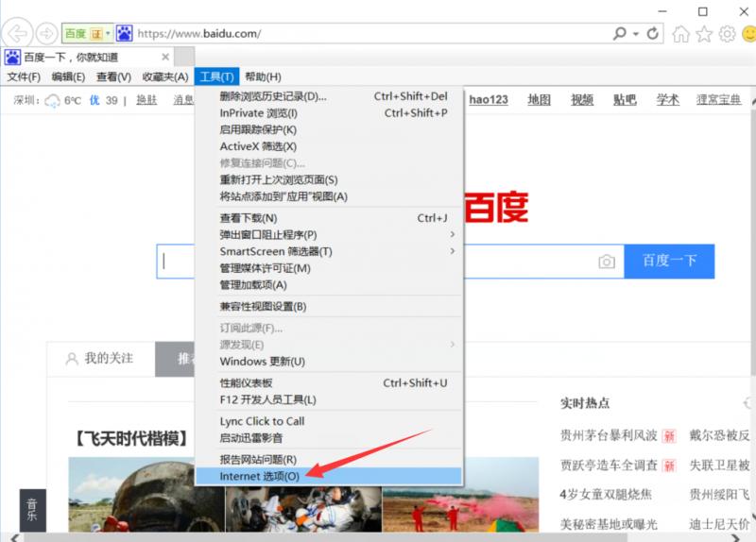This screenshot has width=756, height=542.
Task: Select Windows 更新(U) entry
Action: (x=329, y=362)
